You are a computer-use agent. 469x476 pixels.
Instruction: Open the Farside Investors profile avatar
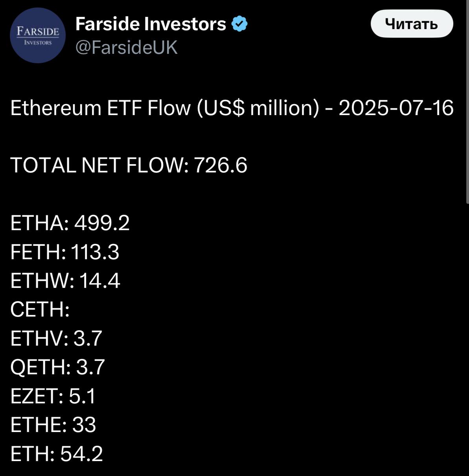click(x=37, y=36)
